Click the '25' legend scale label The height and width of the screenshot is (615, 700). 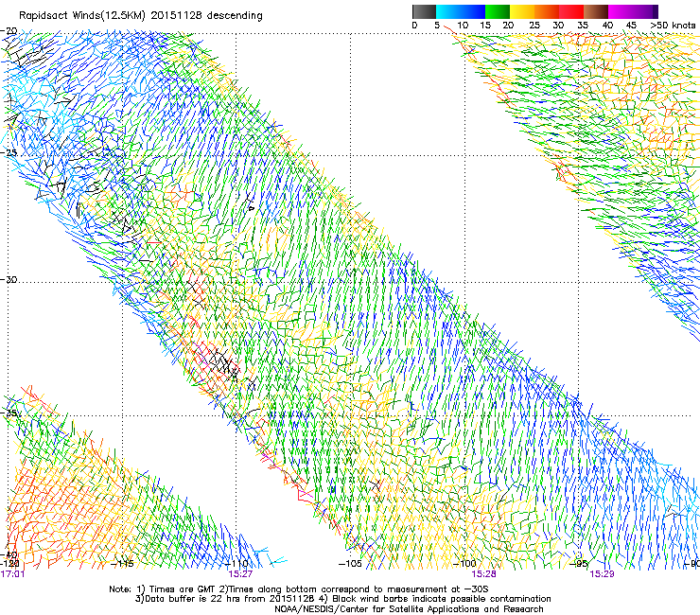tap(534, 26)
